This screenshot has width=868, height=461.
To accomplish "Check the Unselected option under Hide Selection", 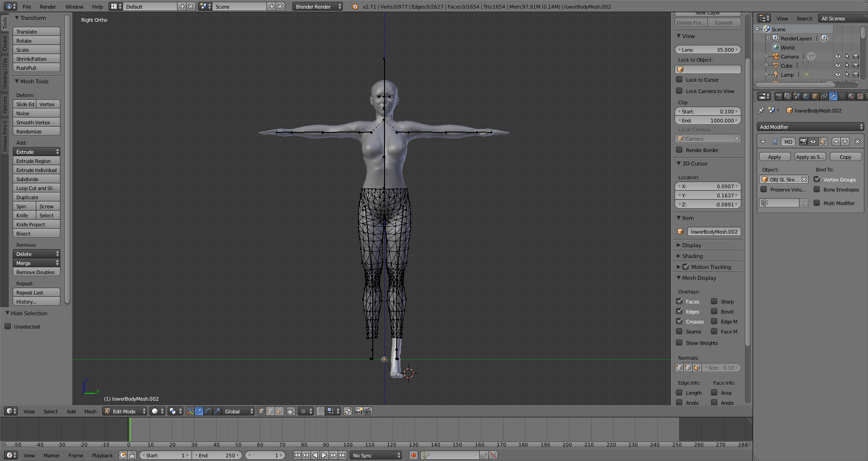I will (x=8, y=326).
